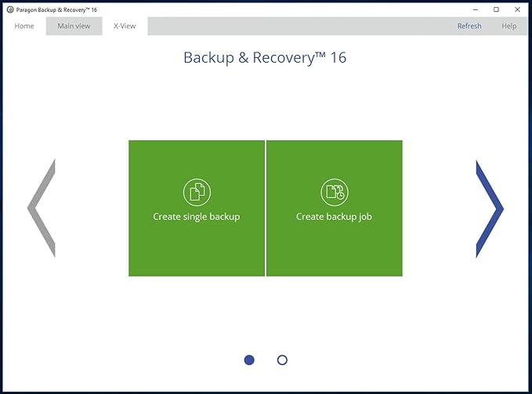Viewport: 532px width, 394px height.
Task: Close the Paragon Backup & Recovery window
Action: click(x=517, y=9)
